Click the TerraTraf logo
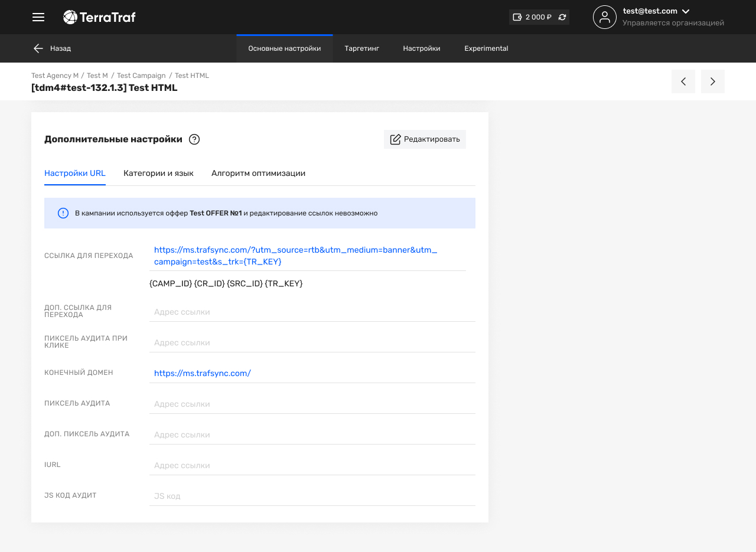Screen dimensions: 756x552 [99, 17]
